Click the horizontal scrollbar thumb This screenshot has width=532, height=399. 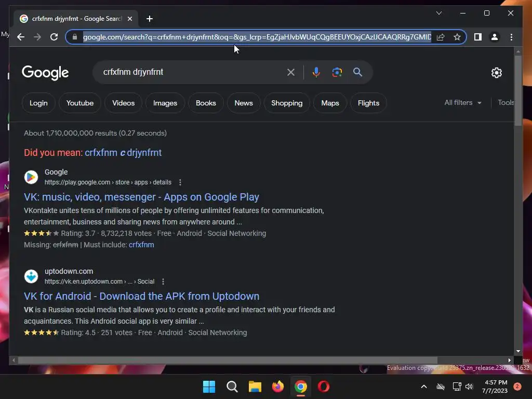coord(228,361)
